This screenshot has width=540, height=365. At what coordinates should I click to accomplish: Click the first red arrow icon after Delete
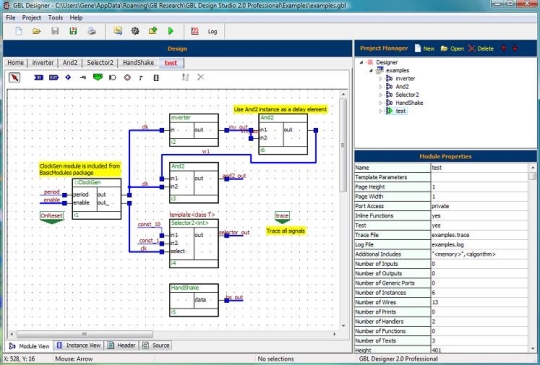click(504, 49)
